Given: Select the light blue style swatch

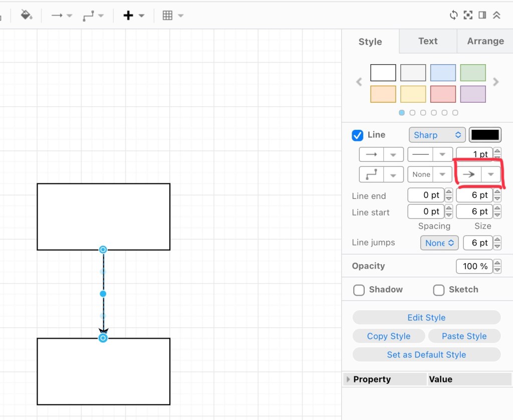Looking at the screenshot, I should [443, 73].
